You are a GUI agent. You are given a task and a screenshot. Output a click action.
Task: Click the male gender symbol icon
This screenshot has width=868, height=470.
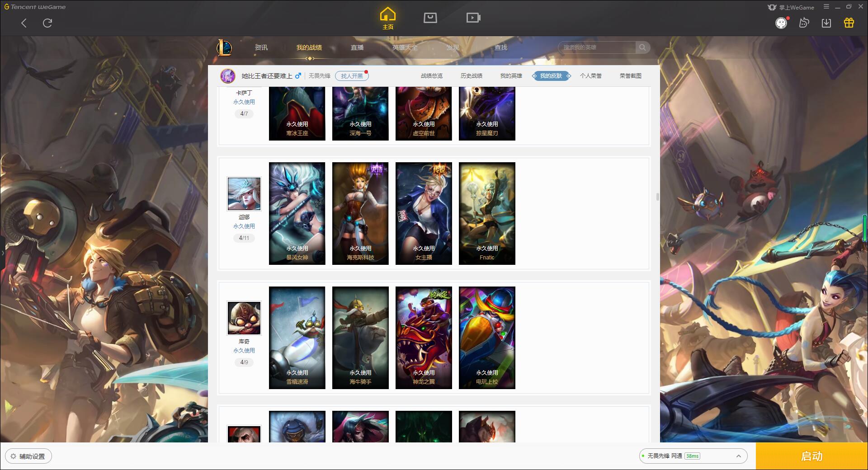[298, 76]
